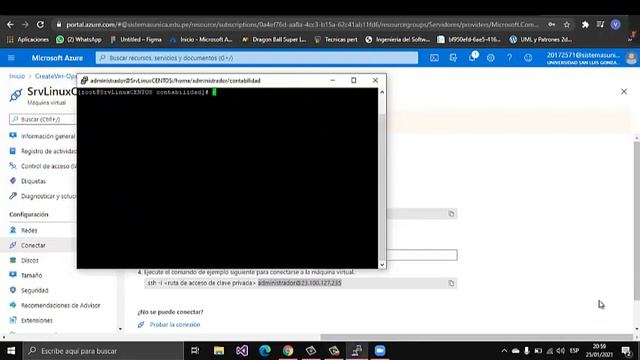Image resolution: width=640 pixels, height=360 pixels.
Task: Click the Windows taskbar search box
Action: click(x=103, y=351)
